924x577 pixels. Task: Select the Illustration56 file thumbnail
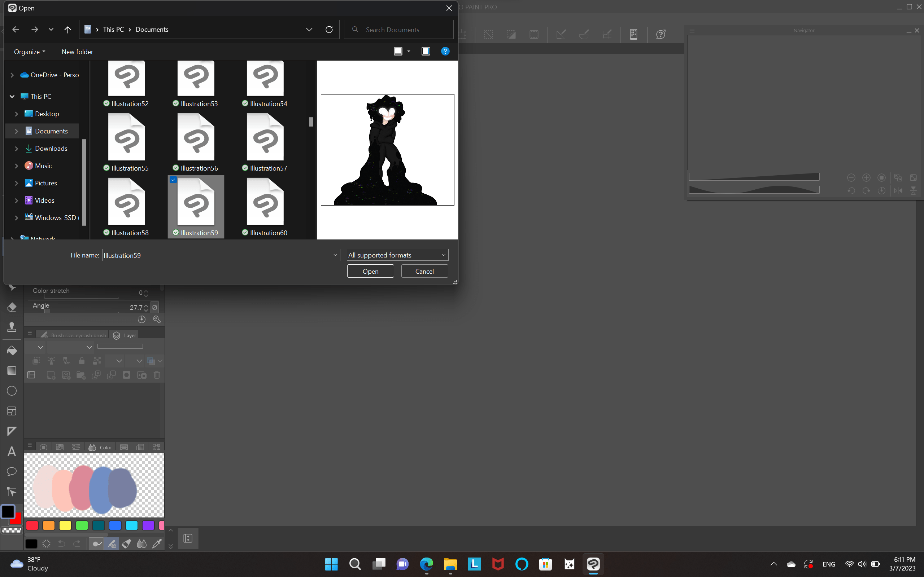pos(196,137)
